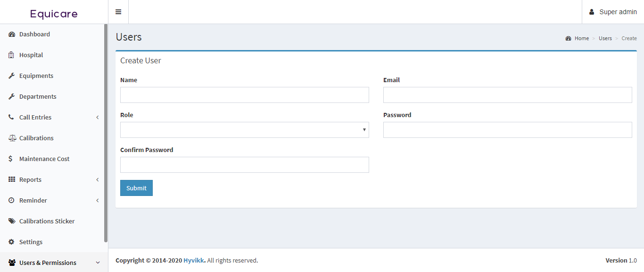Click the Call Entries phone icon
644x272 pixels.
tap(11, 117)
